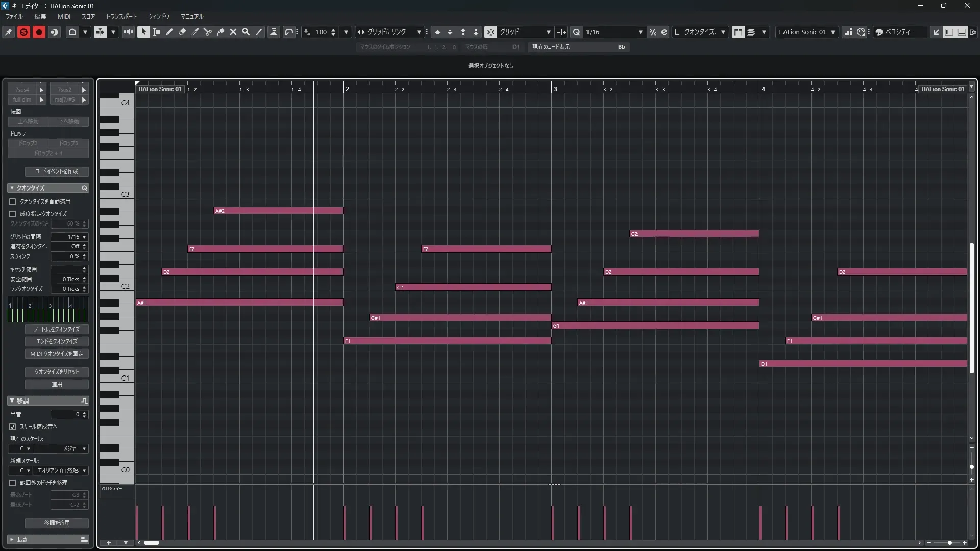Open the Transport menu
Screen dimensions: 980x551
pos(121,16)
